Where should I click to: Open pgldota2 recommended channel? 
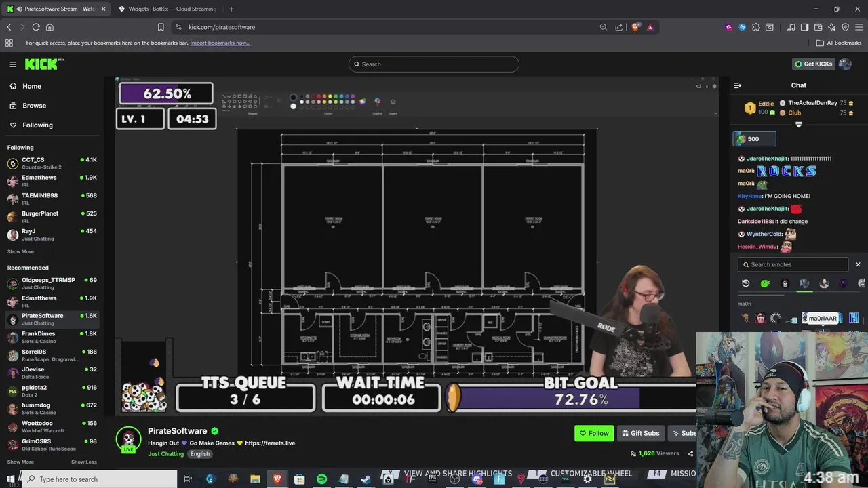tap(52, 391)
